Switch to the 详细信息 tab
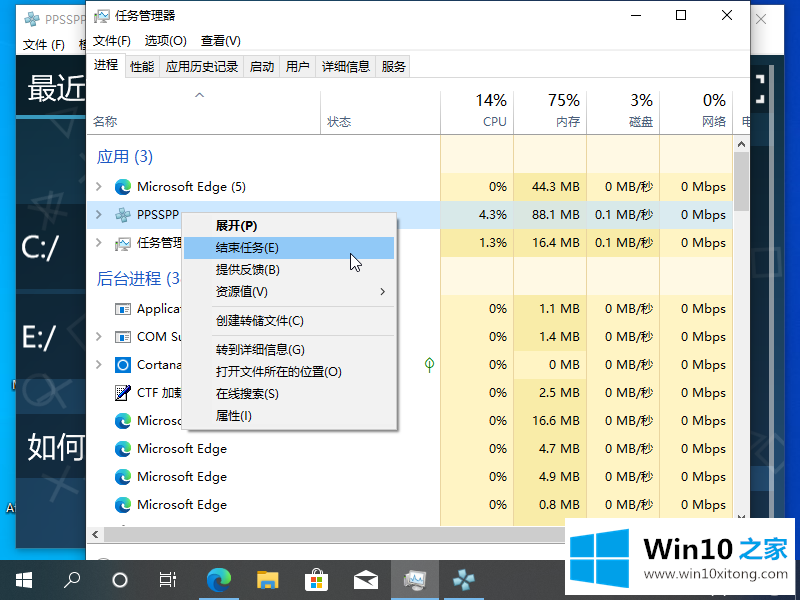 coord(345,67)
